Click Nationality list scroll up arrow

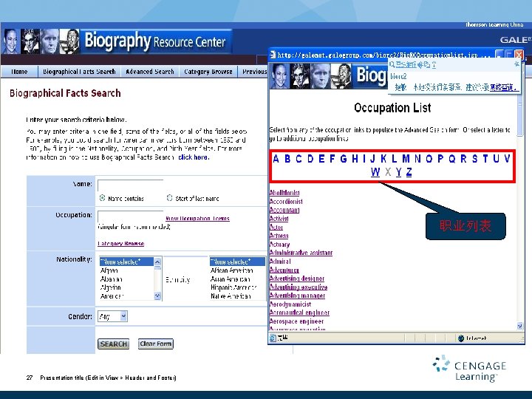click(x=157, y=262)
